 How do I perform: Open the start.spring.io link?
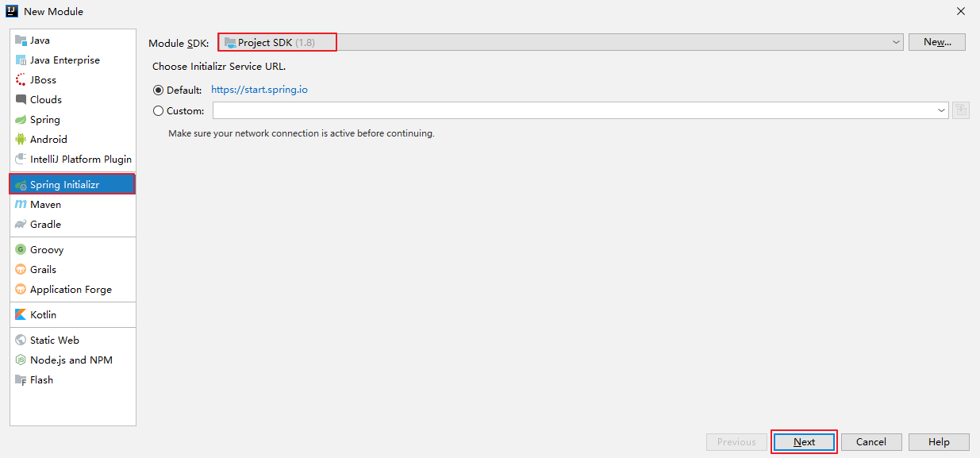click(x=259, y=90)
